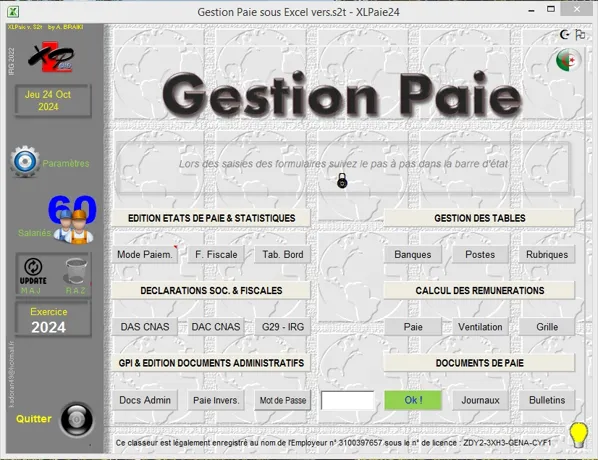Viewport: 598px width, 460px height.
Task: Open the Grille button
Action: point(547,327)
